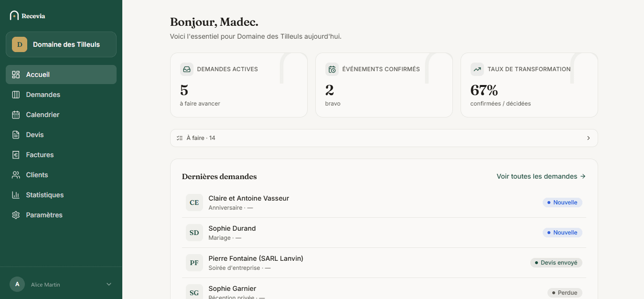Open the Demandes menu item

(61, 95)
